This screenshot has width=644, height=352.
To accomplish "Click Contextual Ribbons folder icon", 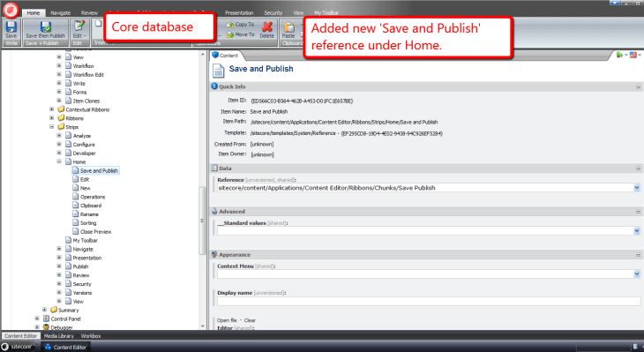I will (61, 109).
